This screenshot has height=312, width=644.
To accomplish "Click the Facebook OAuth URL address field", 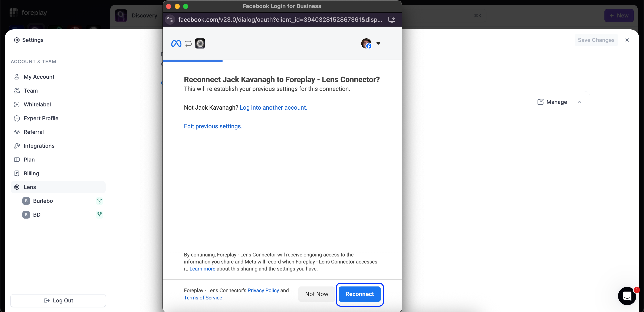I will click(280, 20).
